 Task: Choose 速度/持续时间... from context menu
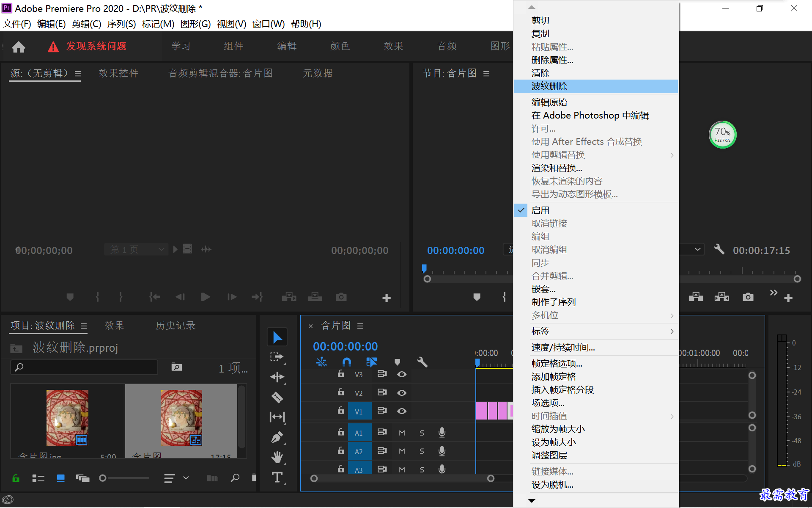pyautogui.click(x=596, y=348)
